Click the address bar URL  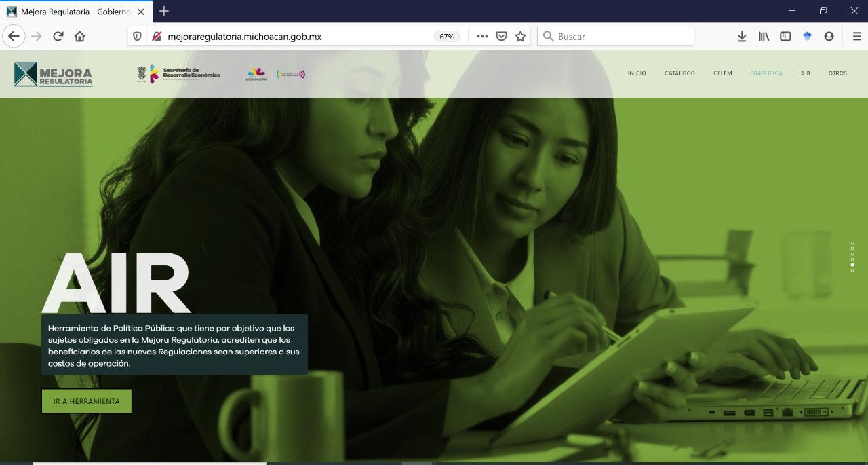pos(245,37)
